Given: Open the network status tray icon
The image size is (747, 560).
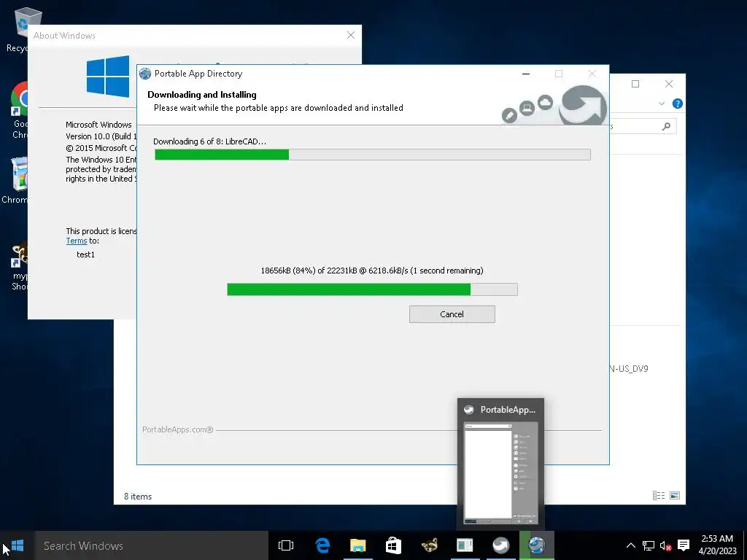Looking at the screenshot, I should click(649, 545).
